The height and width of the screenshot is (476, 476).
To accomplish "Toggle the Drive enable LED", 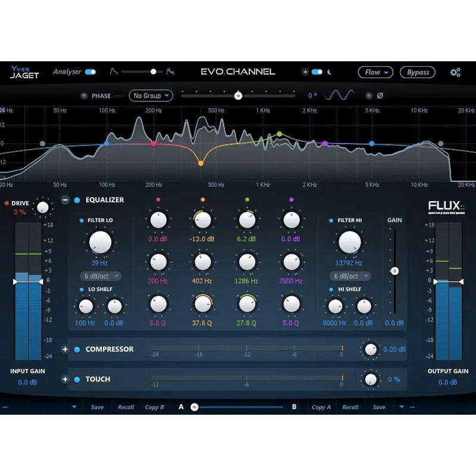I will [x=7, y=203].
